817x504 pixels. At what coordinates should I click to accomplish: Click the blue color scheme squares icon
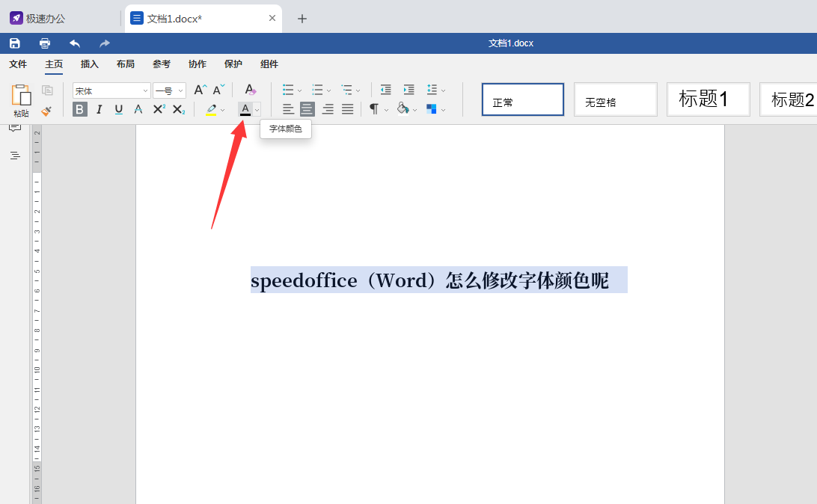click(432, 109)
